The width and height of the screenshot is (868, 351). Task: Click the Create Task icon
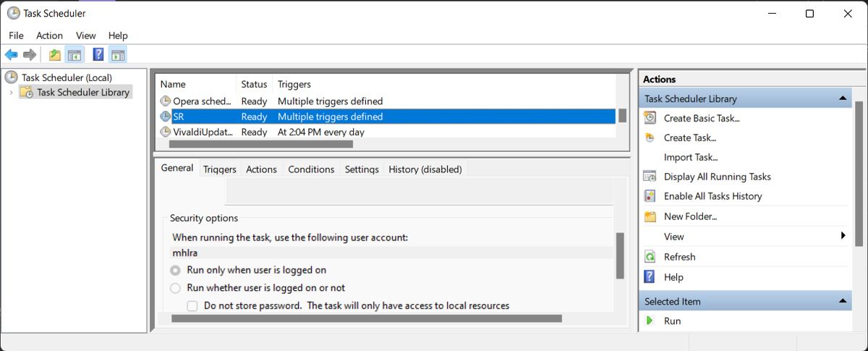650,138
